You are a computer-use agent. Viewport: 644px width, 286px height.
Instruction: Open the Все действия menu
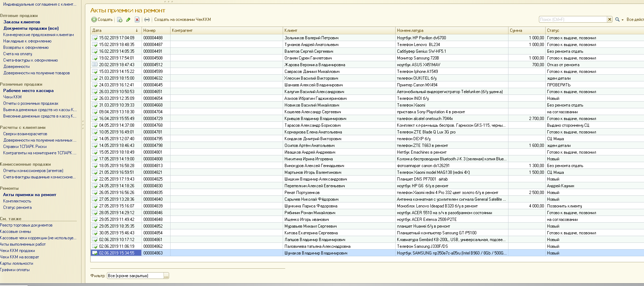coord(635,19)
